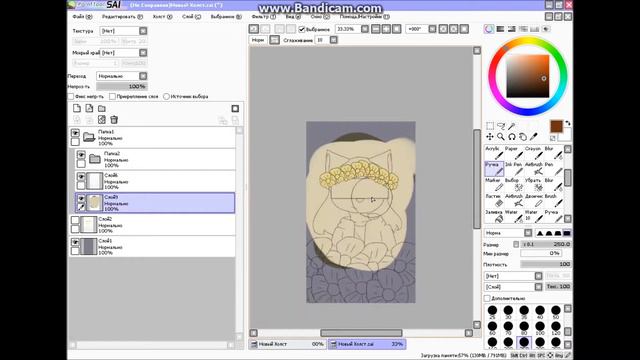Image resolution: width=640 pixels, height=360 pixels.
Task: Swap foreground and background colors
Action: pos(568,123)
